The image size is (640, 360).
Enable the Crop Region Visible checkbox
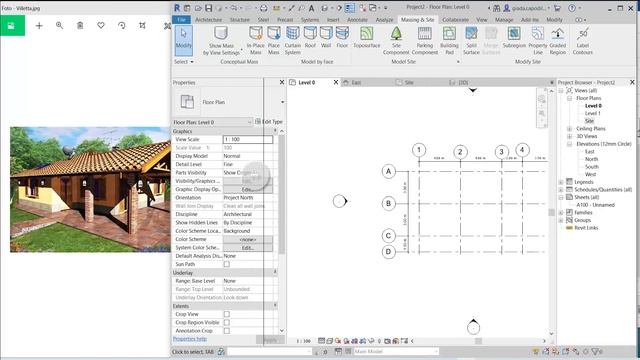coord(227,322)
